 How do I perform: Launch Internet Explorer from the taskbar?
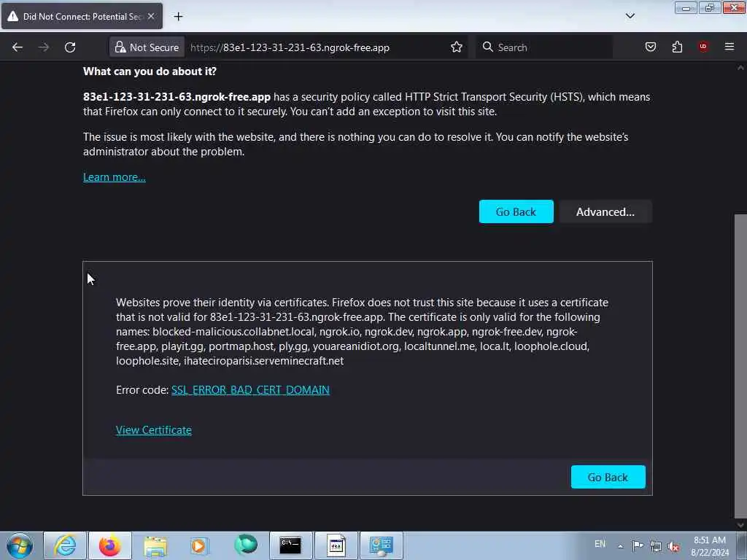pyautogui.click(x=65, y=545)
